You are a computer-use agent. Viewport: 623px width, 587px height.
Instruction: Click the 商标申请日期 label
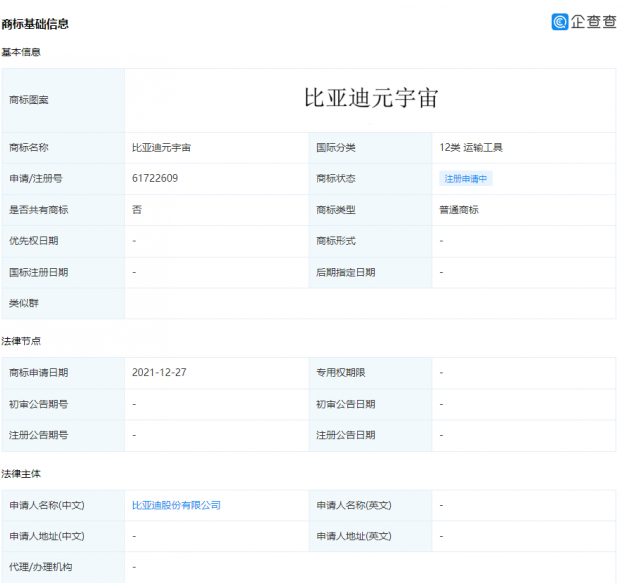coord(39,372)
